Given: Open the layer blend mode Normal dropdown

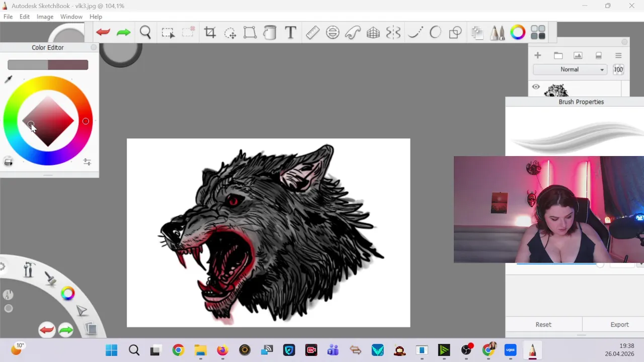Looking at the screenshot, I should [x=570, y=69].
